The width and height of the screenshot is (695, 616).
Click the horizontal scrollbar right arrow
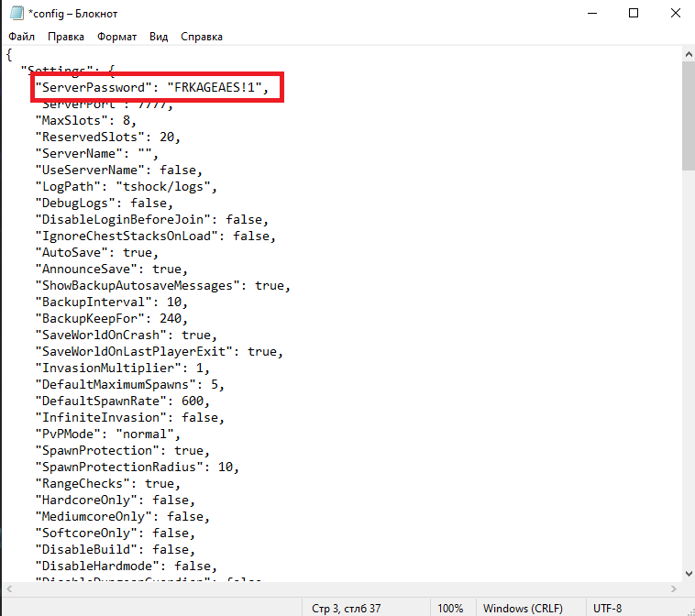coord(674,589)
